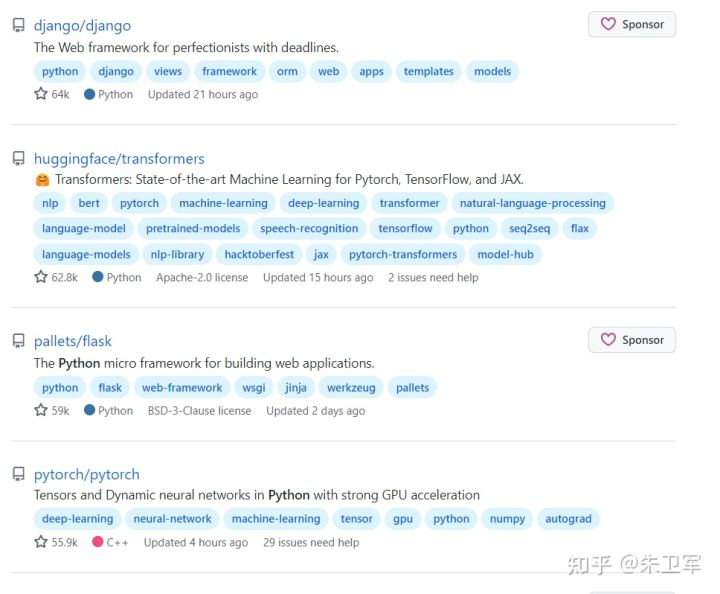Sponsor the django/django repository
The width and height of the screenshot is (720, 594).
coord(632,24)
